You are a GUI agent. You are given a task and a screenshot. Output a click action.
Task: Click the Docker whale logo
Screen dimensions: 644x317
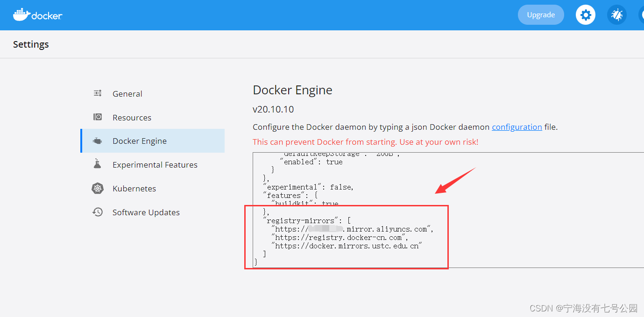37,14
